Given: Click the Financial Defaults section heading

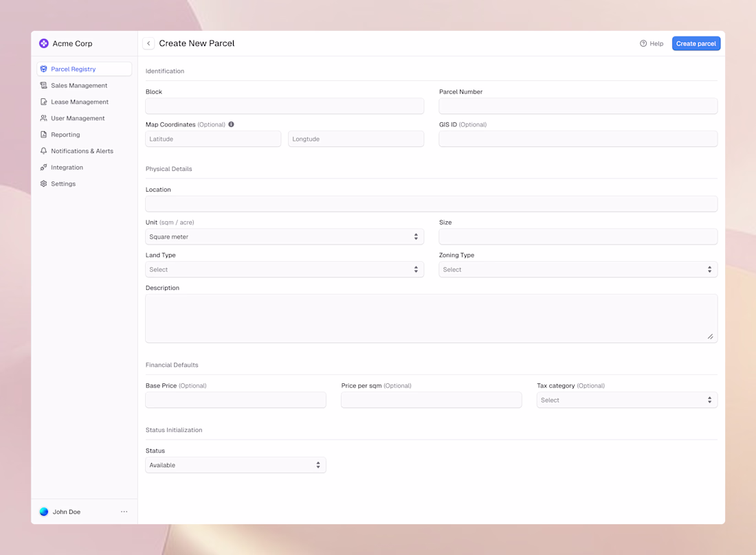Looking at the screenshot, I should 172,365.
